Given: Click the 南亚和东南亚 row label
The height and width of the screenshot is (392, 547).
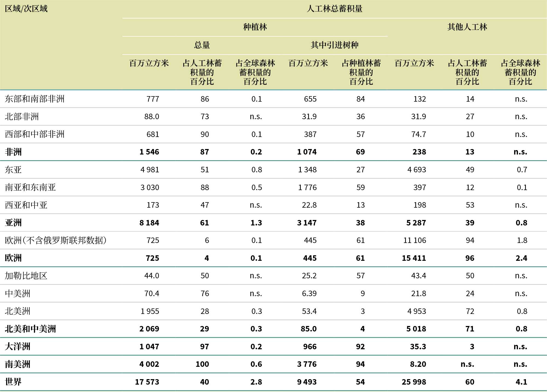Looking at the screenshot, I should pos(30,187).
